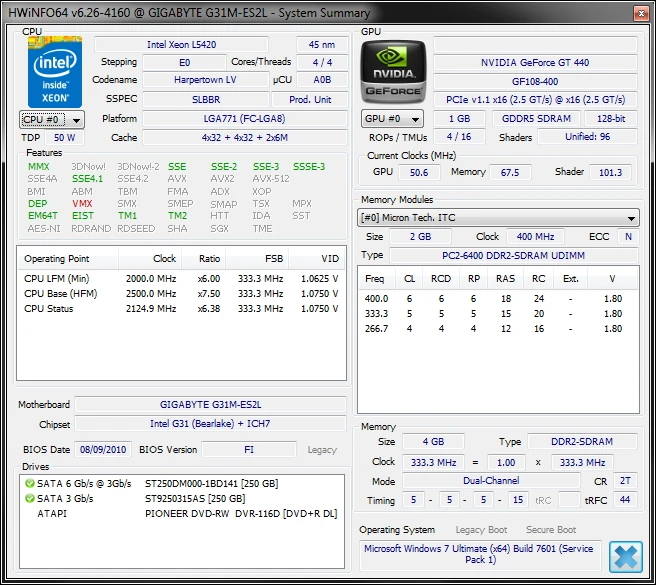This screenshot has width=656, height=585.
Task: Click the GPU clock value 50.6
Action: click(x=419, y=172)
